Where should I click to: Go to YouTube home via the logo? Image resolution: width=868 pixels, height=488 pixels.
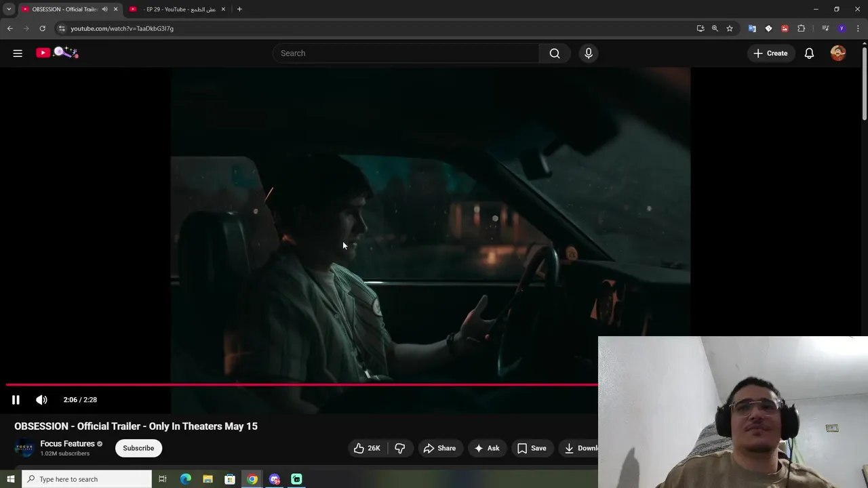click(58, 53)
